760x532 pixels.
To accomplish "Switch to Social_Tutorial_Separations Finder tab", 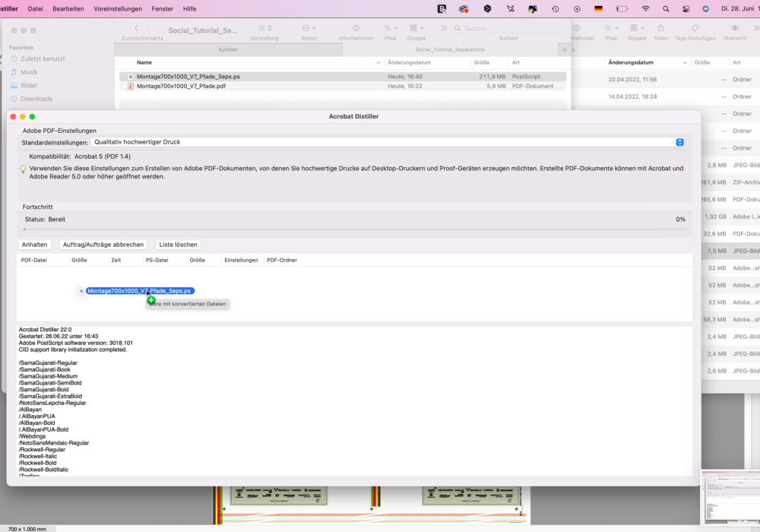I will coord(450,49).
